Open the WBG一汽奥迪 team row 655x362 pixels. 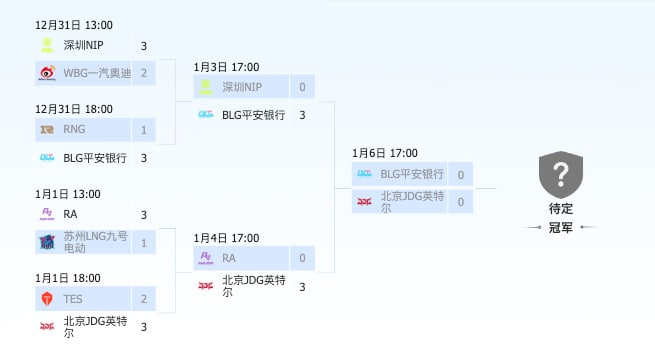pyautogui.click(x=95, y=73)
